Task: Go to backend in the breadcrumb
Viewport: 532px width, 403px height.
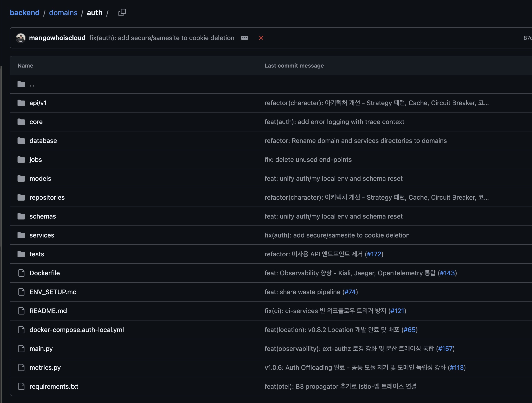Action: 24,12
